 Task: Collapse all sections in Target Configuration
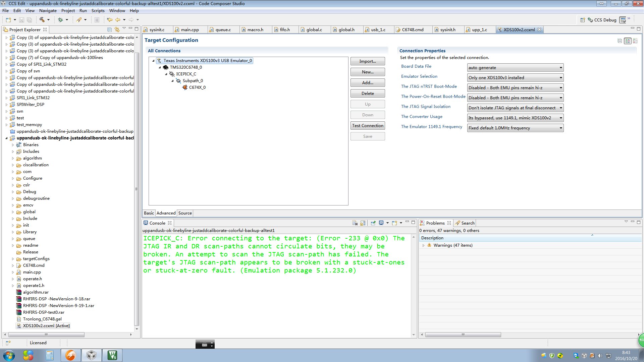tap(620, 41)
